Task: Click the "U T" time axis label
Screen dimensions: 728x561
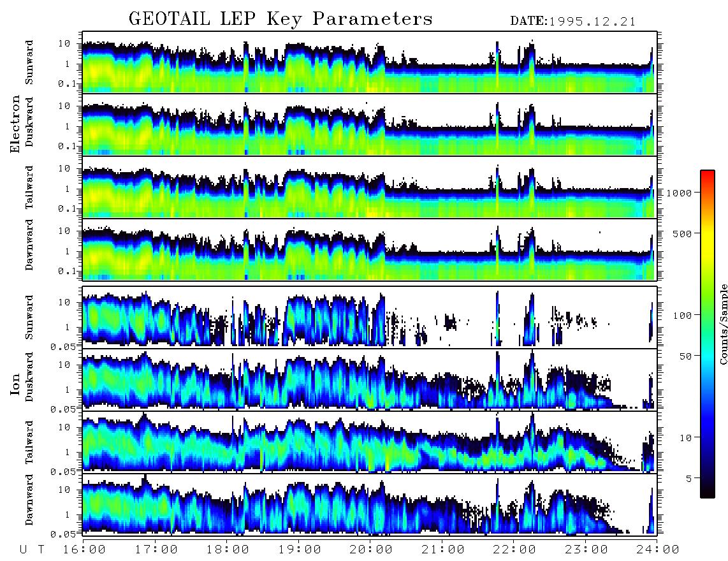Action: (x=32, y=550)
